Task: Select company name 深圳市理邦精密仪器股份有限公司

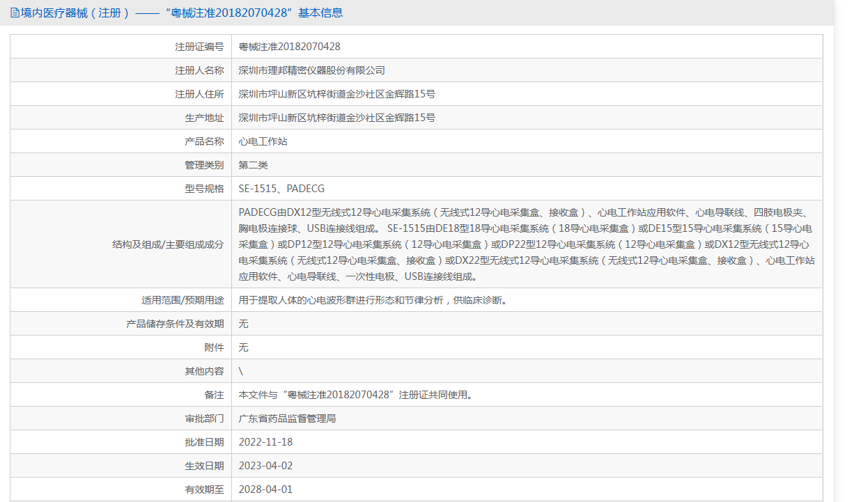Action: tap(311, 70)
